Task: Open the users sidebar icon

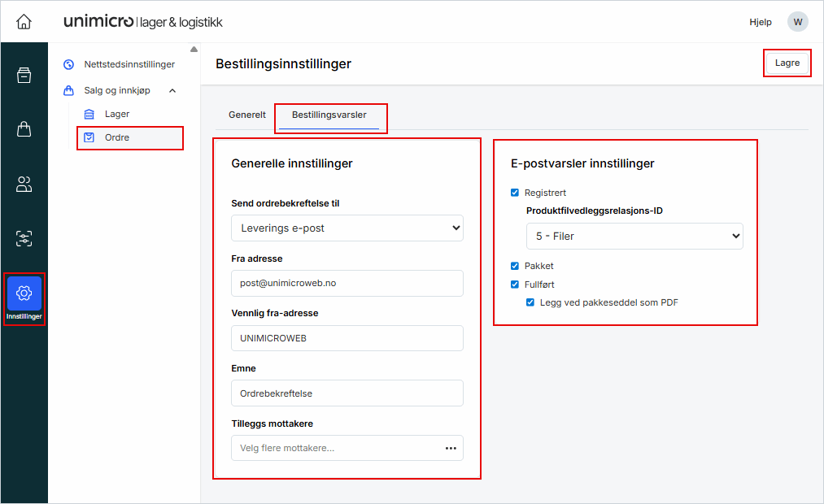Action: (24, 185)
